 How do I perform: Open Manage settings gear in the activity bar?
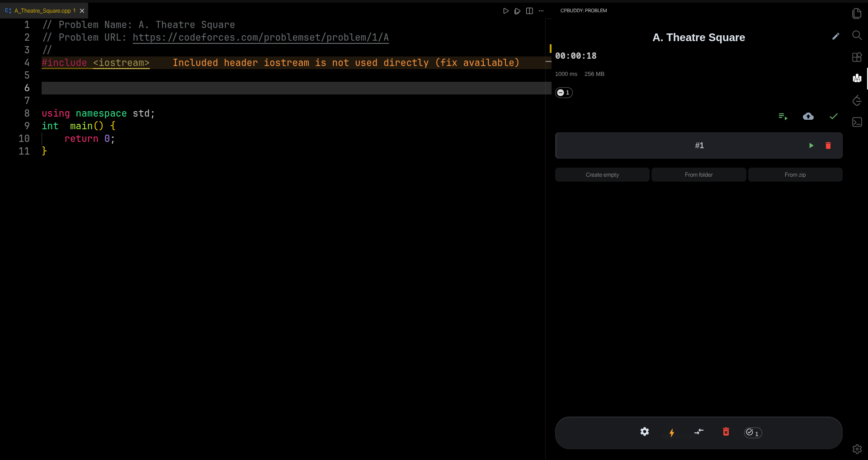(857, 449)
